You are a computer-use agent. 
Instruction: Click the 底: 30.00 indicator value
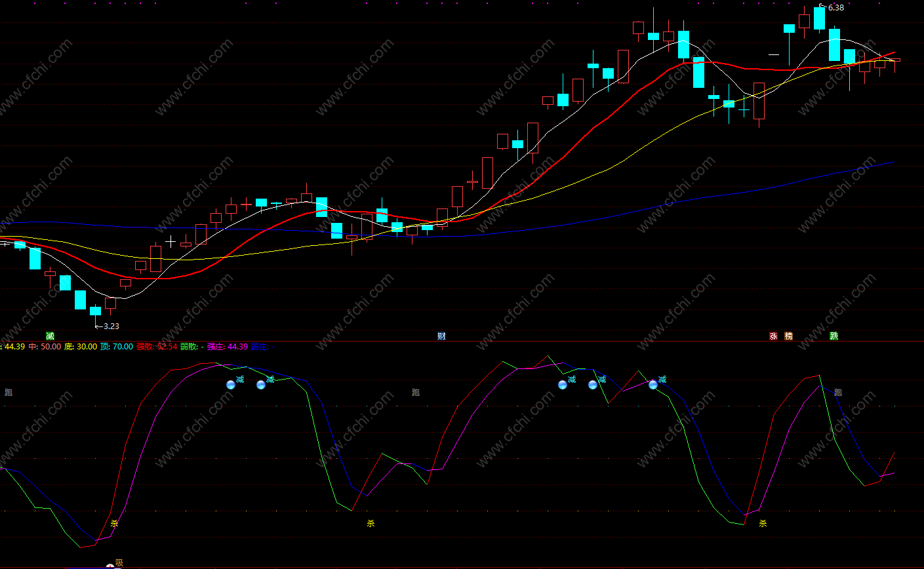(80, 347)
